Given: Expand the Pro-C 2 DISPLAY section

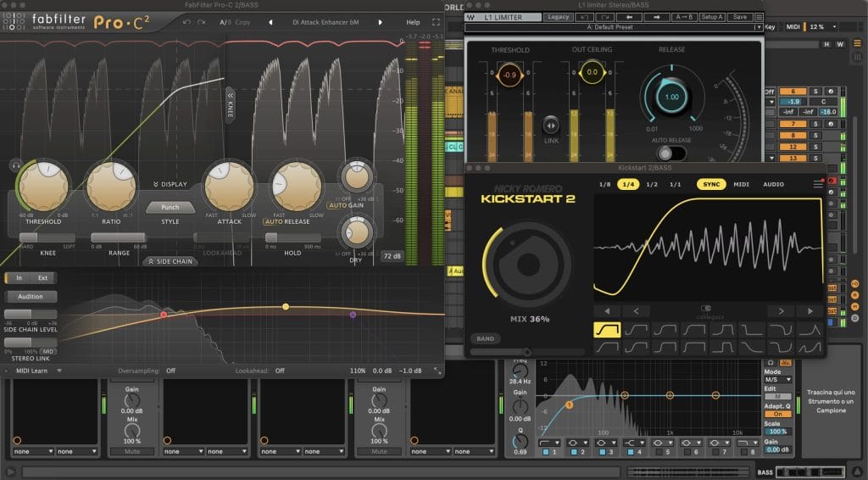Looking at the screenshot, I should tap(170, 184).
